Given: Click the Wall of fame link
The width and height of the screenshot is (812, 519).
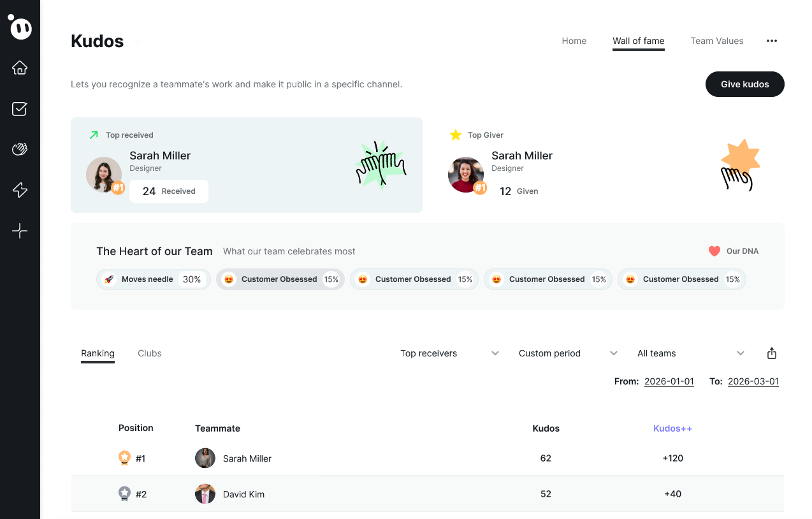Looking at the screenshot, I should [x=638, y=41].
